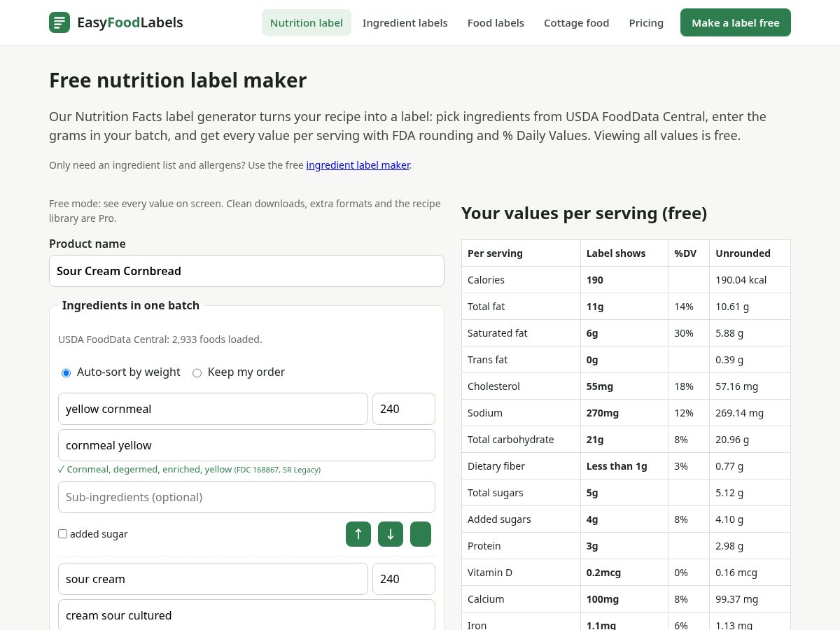Image resolution: width=840 pixels, height=630 pixels.
Task: Select Dietary fiber Less than 1g
Action: tap(617, 466)
